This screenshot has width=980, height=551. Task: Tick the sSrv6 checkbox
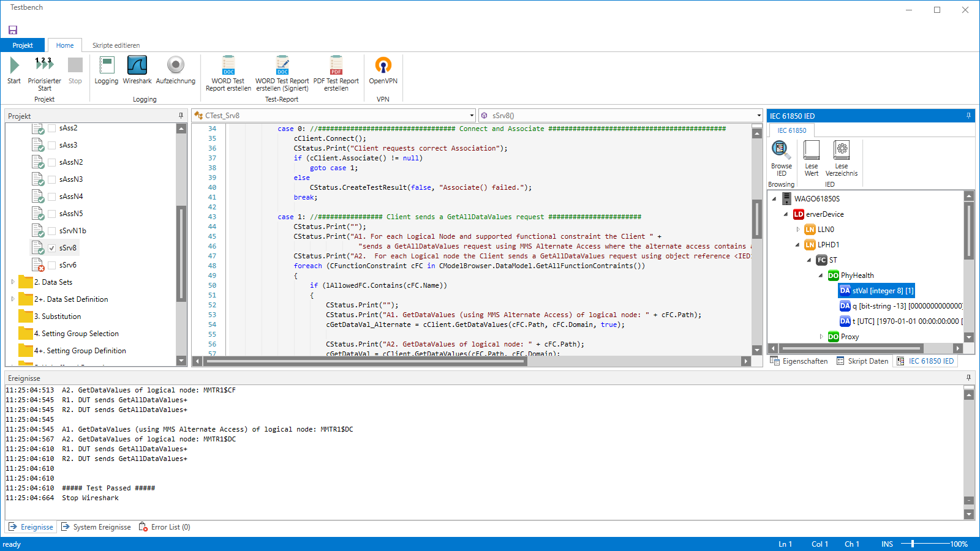pos(52,265)
